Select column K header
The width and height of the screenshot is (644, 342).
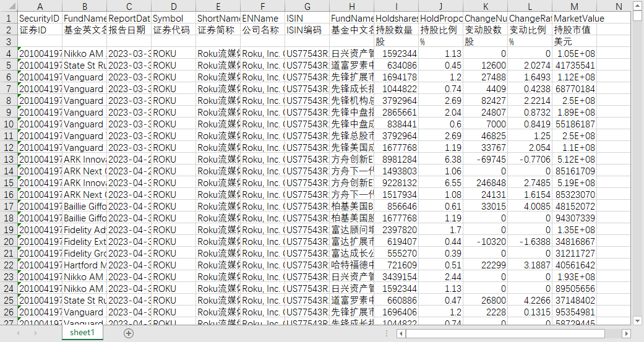coord(486,6)
